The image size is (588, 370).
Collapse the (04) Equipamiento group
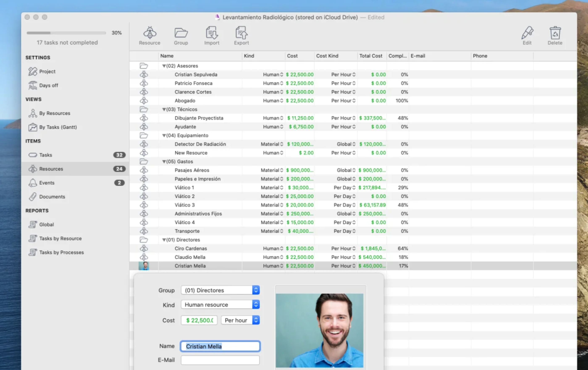point(164,135)
